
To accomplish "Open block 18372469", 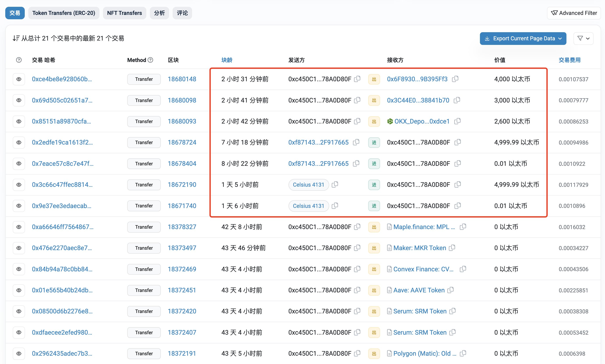I will (x=182, y=269).
